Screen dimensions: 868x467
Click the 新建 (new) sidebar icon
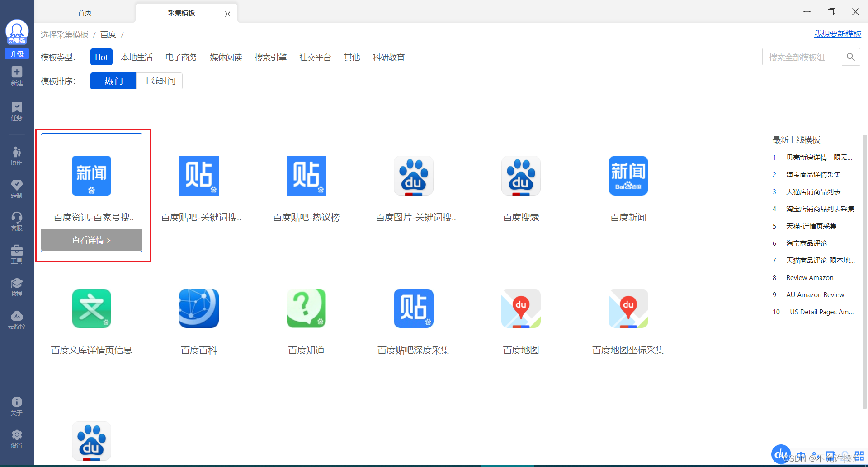click(17, 76)
